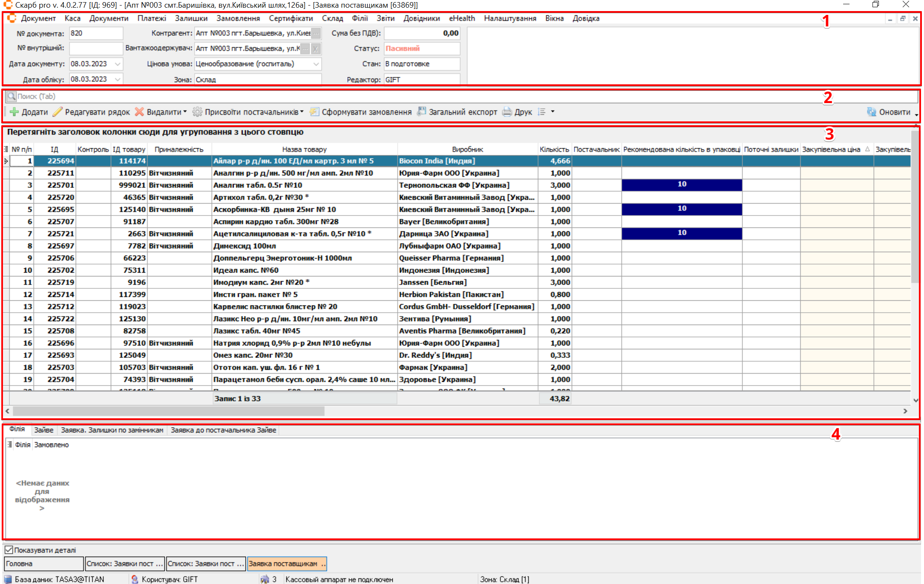Open the Цінова умова dropdown
924x584 pixels.
coord(316,64)
